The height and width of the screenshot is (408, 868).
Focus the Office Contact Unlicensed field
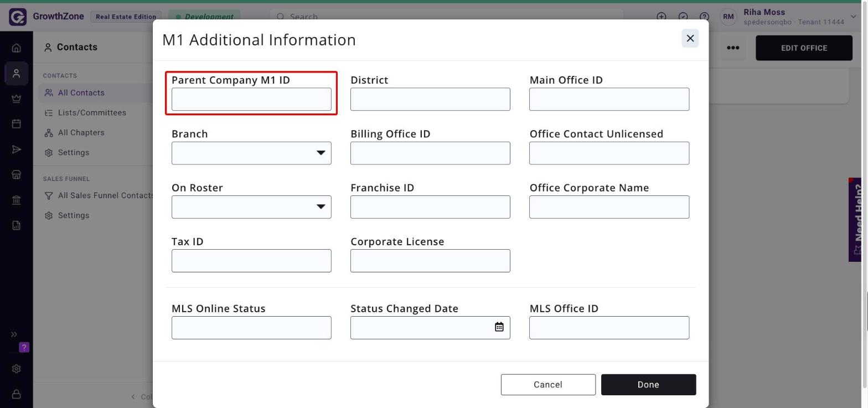click(609, 153)
